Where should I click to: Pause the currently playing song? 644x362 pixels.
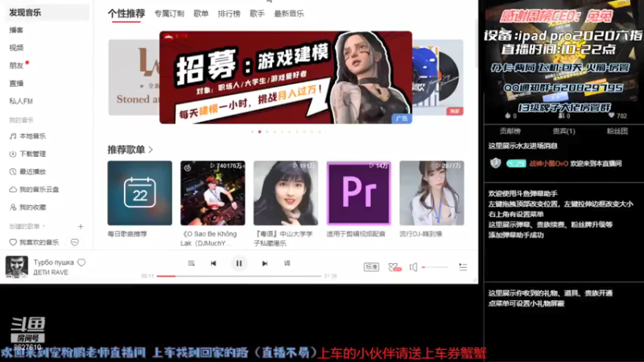238,264
